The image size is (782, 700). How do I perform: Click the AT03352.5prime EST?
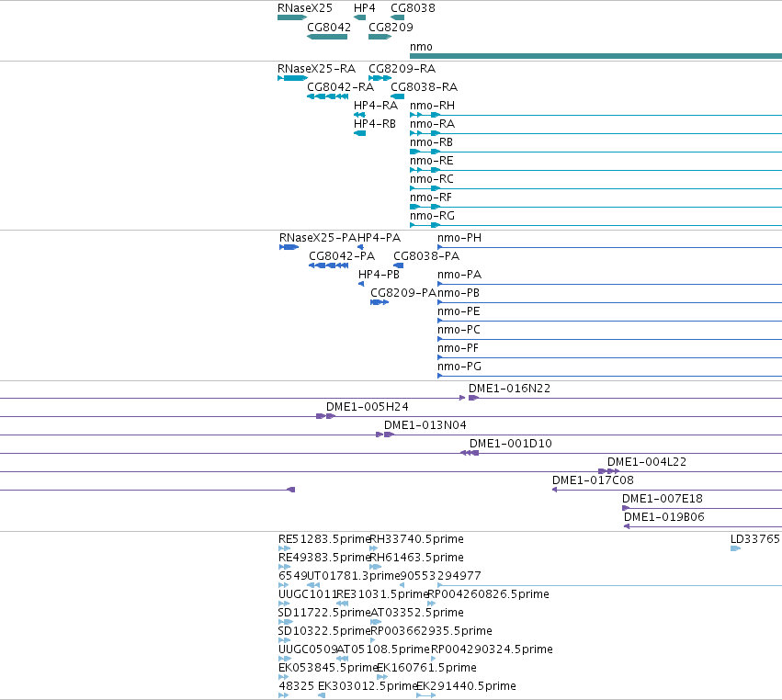[x=376, y=622]
